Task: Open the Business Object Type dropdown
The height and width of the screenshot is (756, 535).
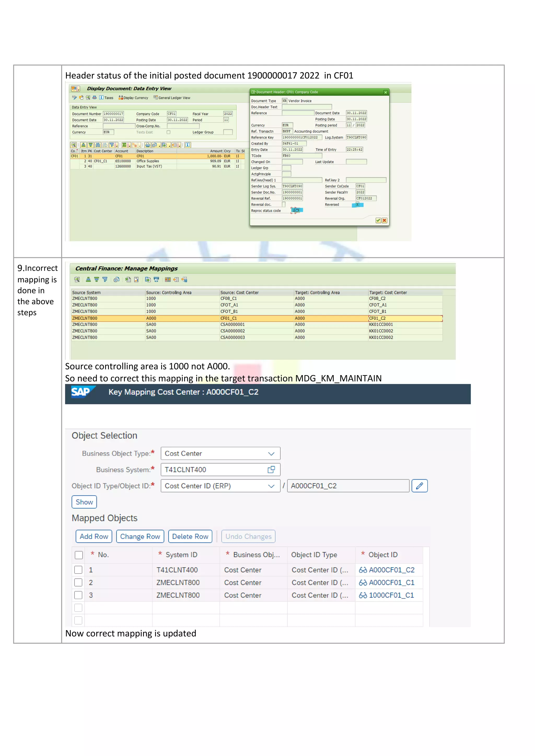Action: (271, 454)
